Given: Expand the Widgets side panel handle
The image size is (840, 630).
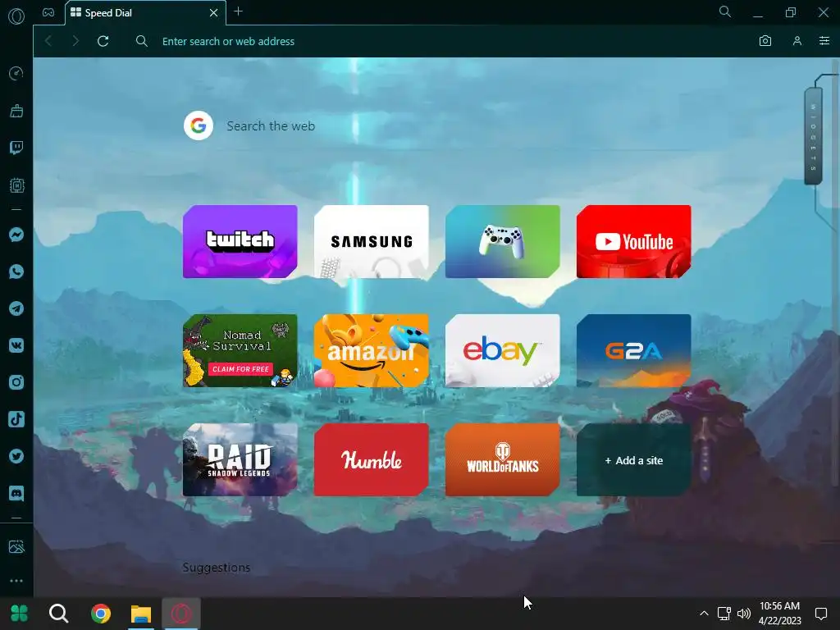Looking at the screenshot, I should click(x=813, y=137).
